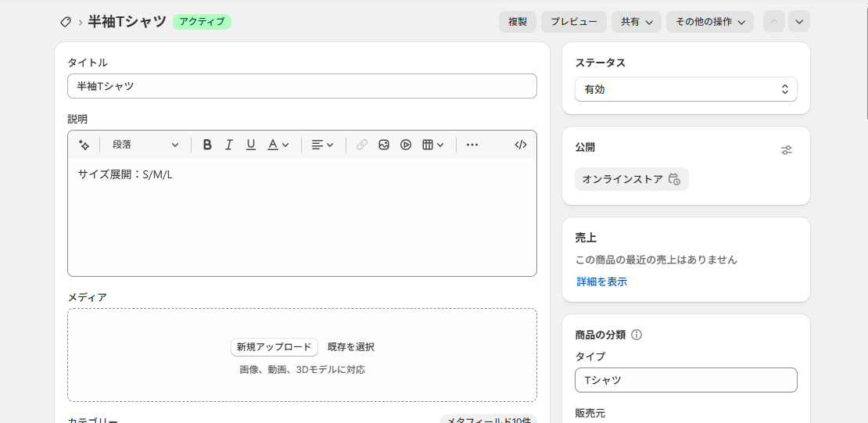Click the タイトル input field
Screen dimensions: 868x423
[x=302, y=86]
